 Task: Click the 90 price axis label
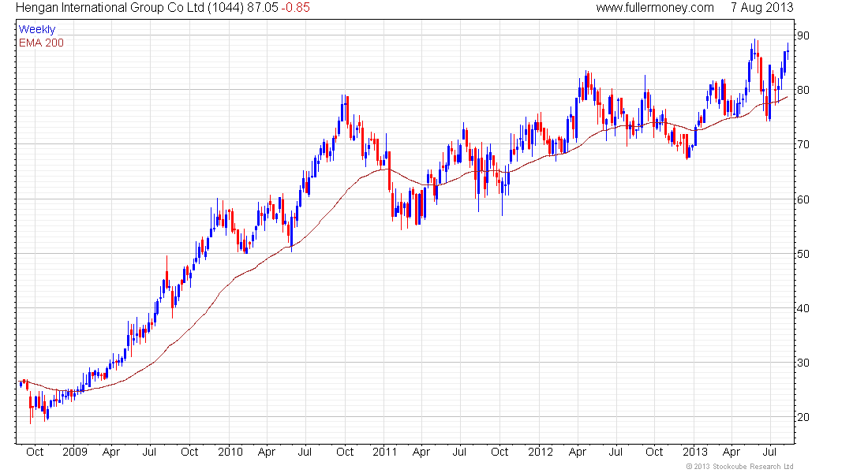(x=803, y=35)
